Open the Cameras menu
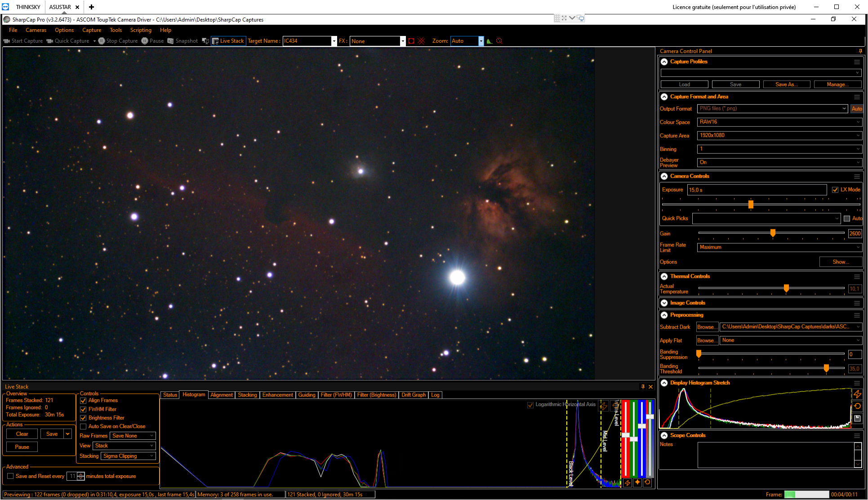Viewport: 868px width, 500px height. (x=36, y=30)
